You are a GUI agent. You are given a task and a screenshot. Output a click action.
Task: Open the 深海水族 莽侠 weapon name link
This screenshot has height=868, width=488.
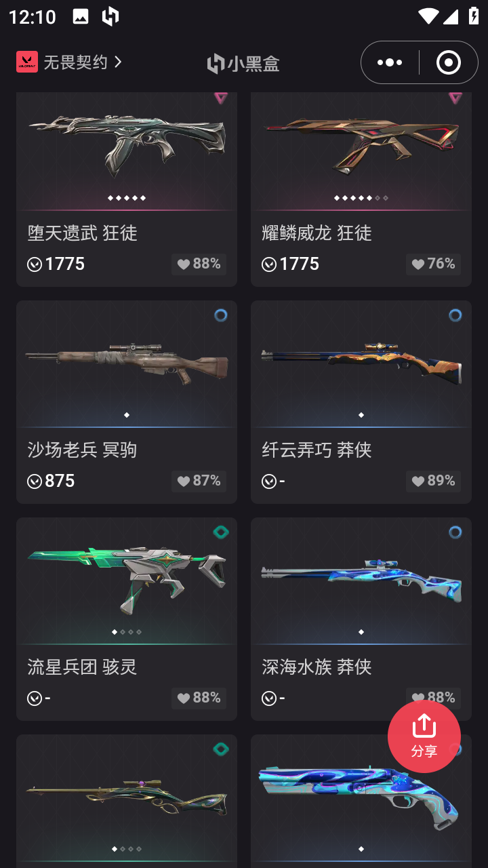317,667
